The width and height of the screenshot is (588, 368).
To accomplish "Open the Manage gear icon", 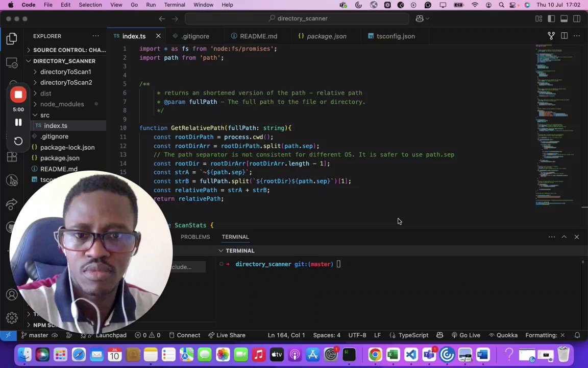I will coord(12,318).
